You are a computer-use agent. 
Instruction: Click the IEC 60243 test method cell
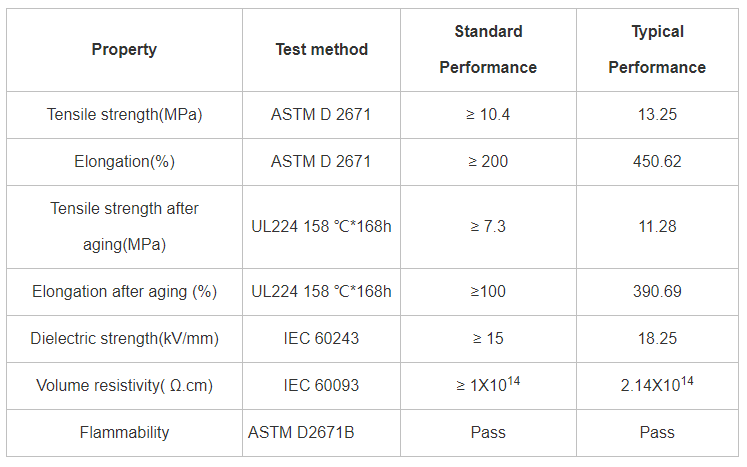(x=322, y=338)
